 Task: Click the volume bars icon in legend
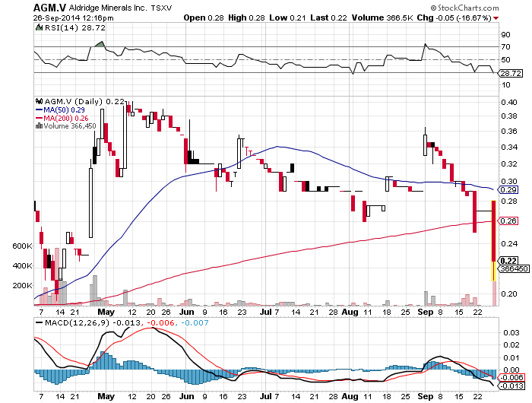(x=39, y=126)
